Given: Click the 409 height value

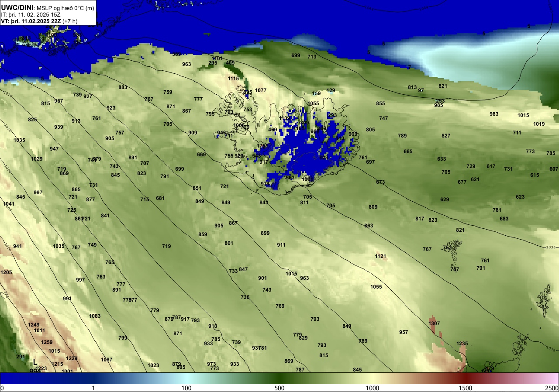Looking at the screenshot, I should [230, 63].
